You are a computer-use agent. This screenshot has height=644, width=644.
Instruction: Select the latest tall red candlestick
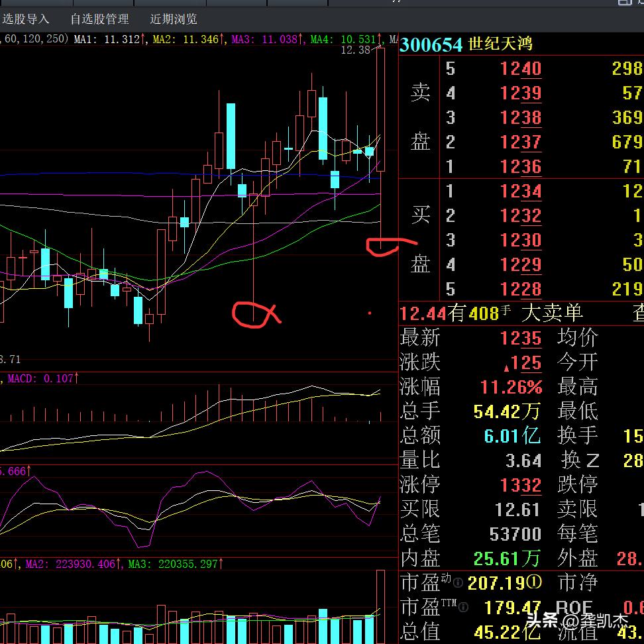tap(381, 148)
